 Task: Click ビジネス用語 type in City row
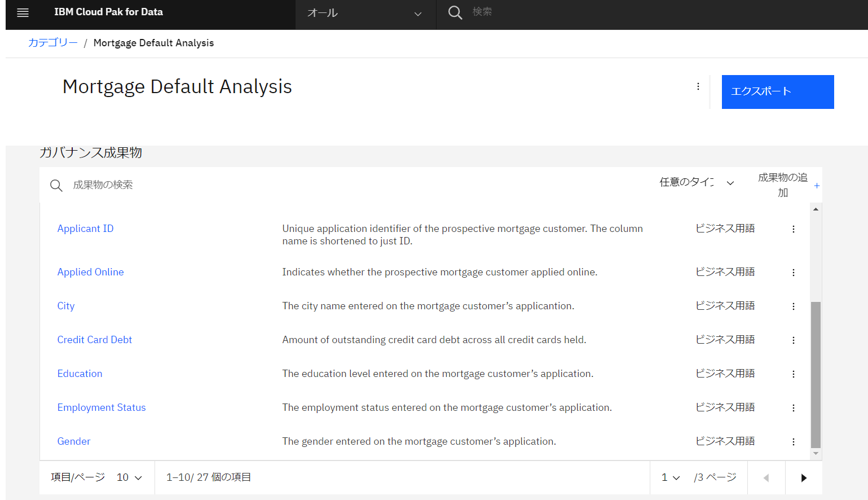pyautogui.click(x=725, y=306)
